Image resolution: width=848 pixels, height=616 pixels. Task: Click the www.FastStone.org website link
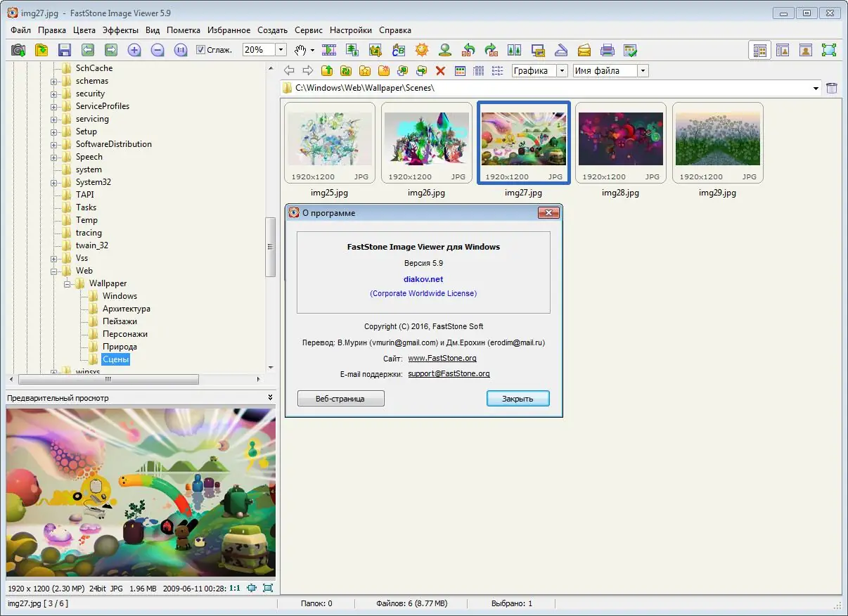click(x=442, y=358)
